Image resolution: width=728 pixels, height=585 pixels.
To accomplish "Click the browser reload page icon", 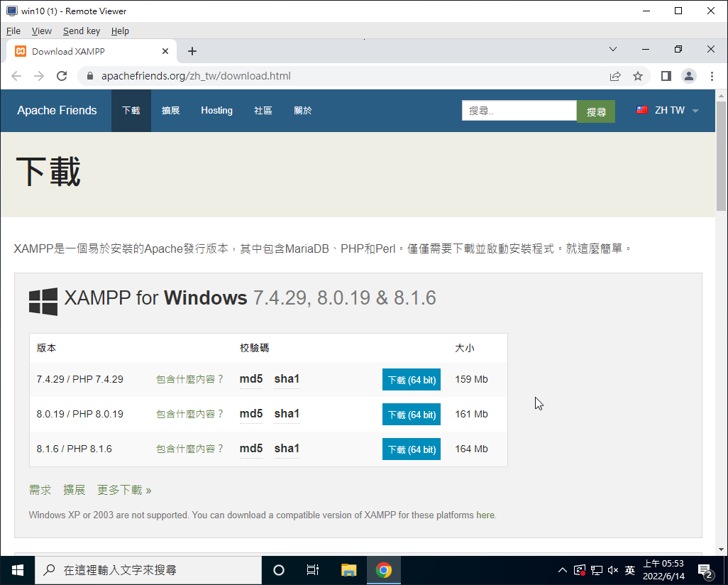I will [62, 76].
